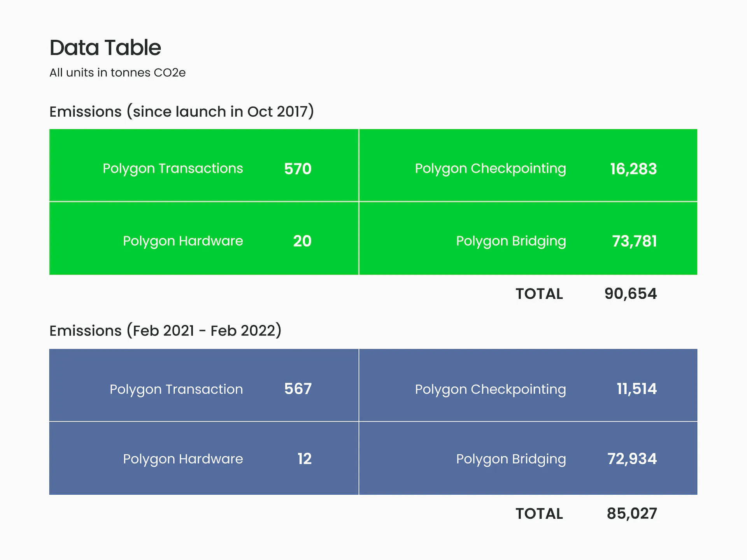The image size is (747, 560).
Task: Select the value 11,514
Action: 637,389
